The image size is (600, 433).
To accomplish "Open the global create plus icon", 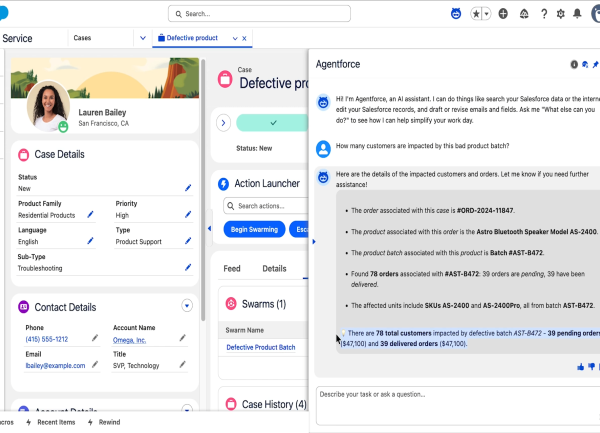I will tap(503, 14).
